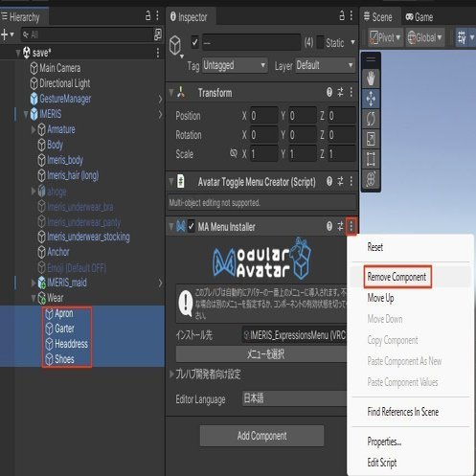The image size is (476, 476).
Task: Select Main Camera in the Hierarchy
Action: point(59,68)
